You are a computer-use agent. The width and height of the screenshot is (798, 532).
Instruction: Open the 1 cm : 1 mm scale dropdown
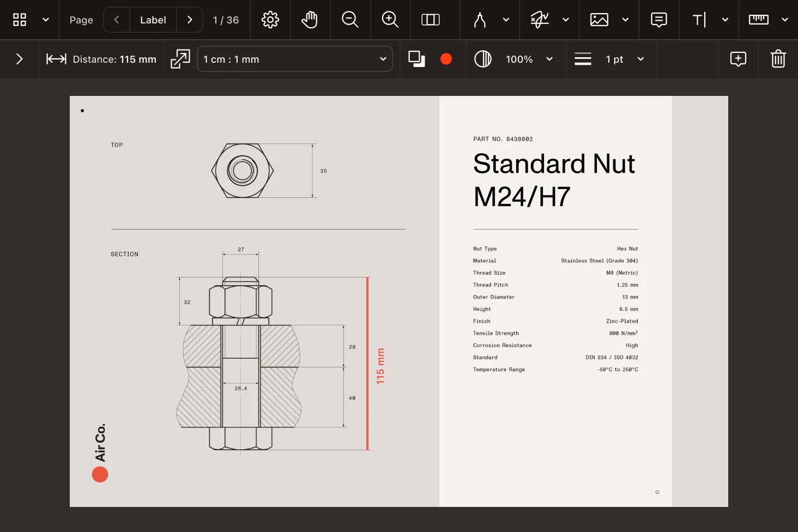coord(294,59)
